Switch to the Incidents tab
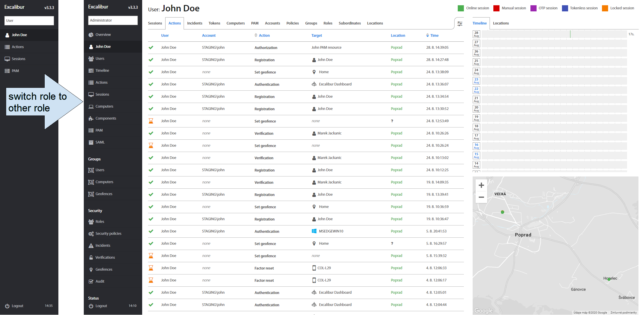Viewport: 644px width, 315px height. pyautogui.click(x=194, y=23)
